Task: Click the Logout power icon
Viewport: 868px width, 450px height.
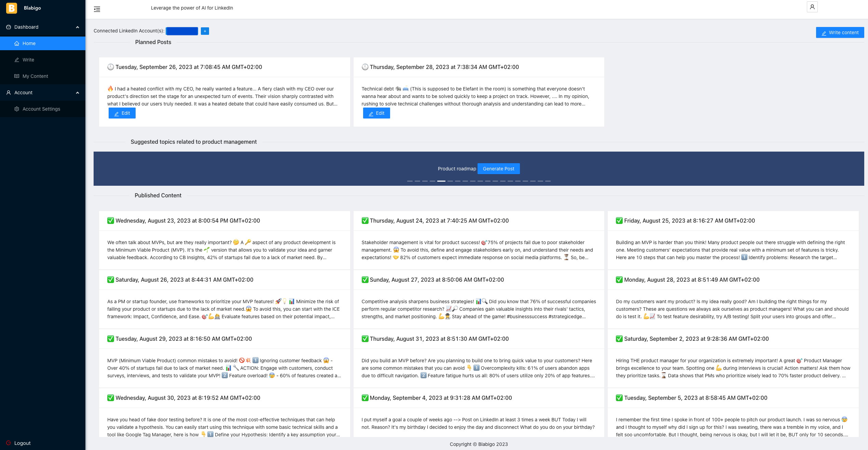Action: (9, 443)
